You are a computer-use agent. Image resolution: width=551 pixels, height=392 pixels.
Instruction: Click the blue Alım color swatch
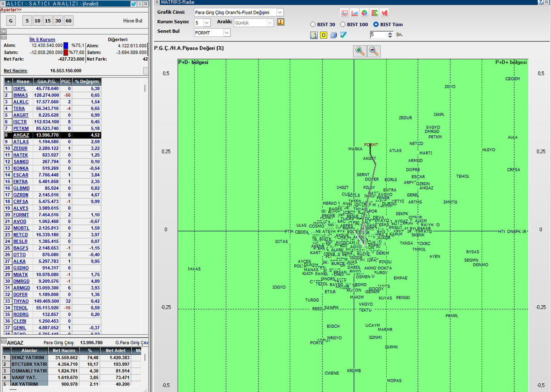click(66, 45)
